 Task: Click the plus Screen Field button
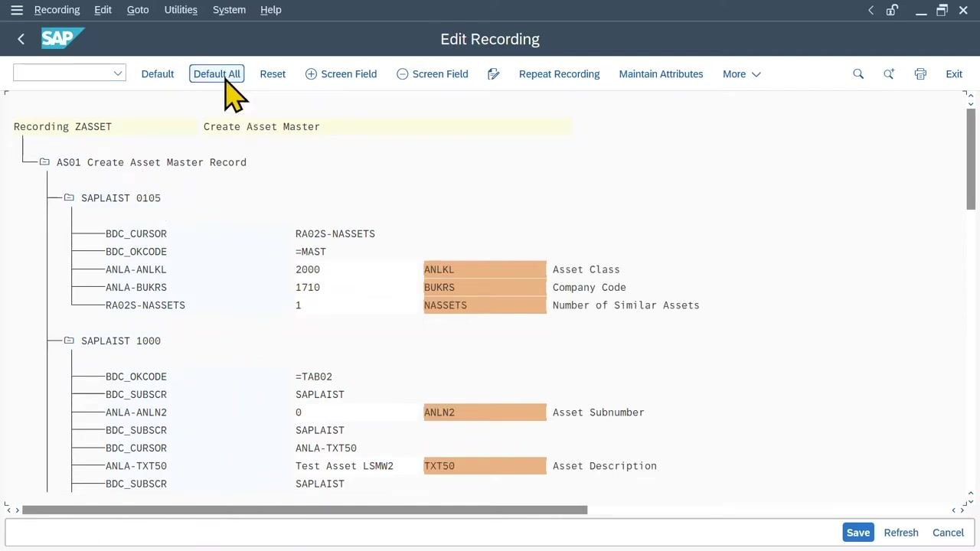[x=341, y=74]
